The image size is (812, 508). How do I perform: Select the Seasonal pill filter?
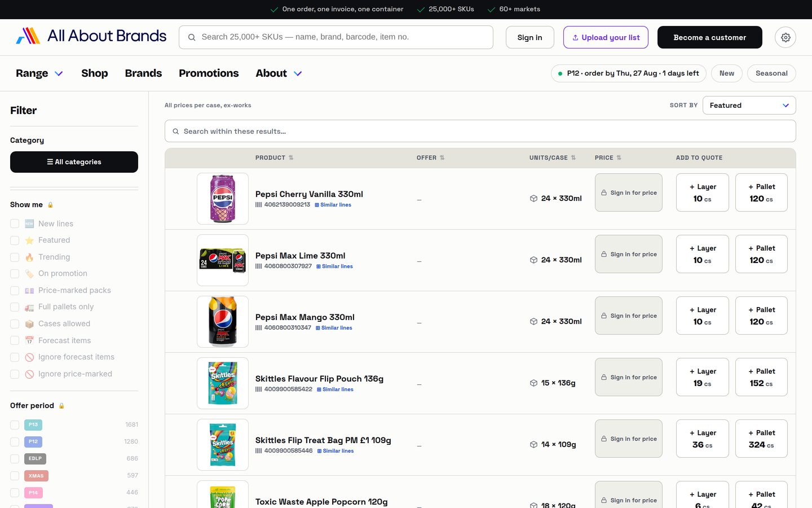771,73
